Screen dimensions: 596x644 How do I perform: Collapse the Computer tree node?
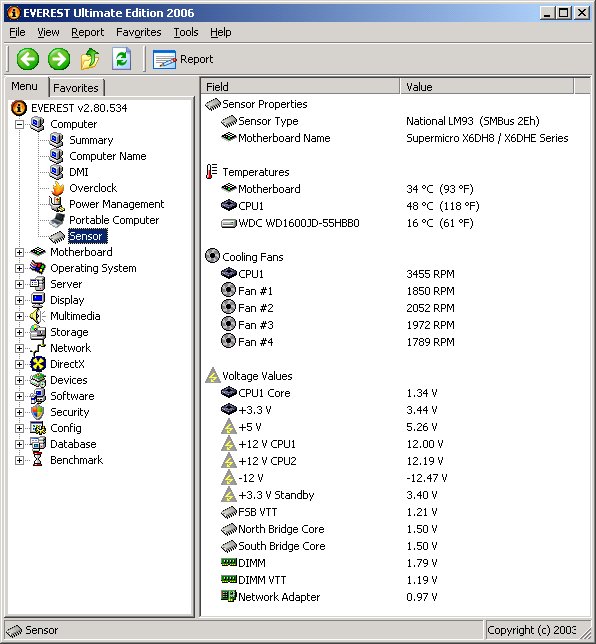tap(19, 124)
